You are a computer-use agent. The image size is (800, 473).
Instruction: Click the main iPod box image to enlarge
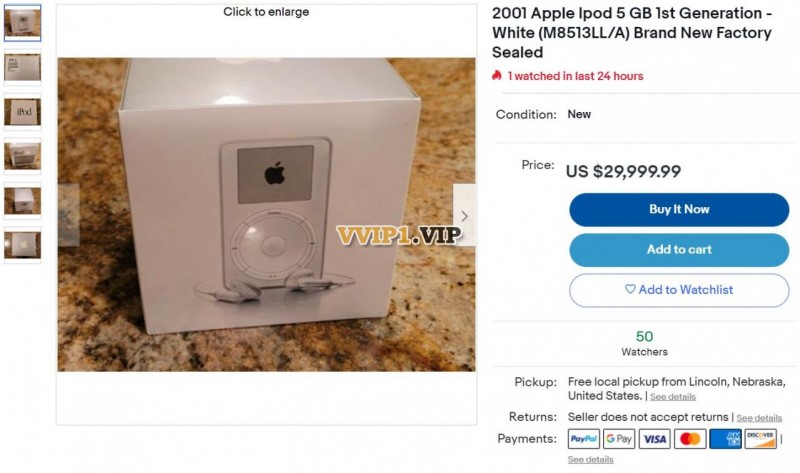tap(266, 214)
